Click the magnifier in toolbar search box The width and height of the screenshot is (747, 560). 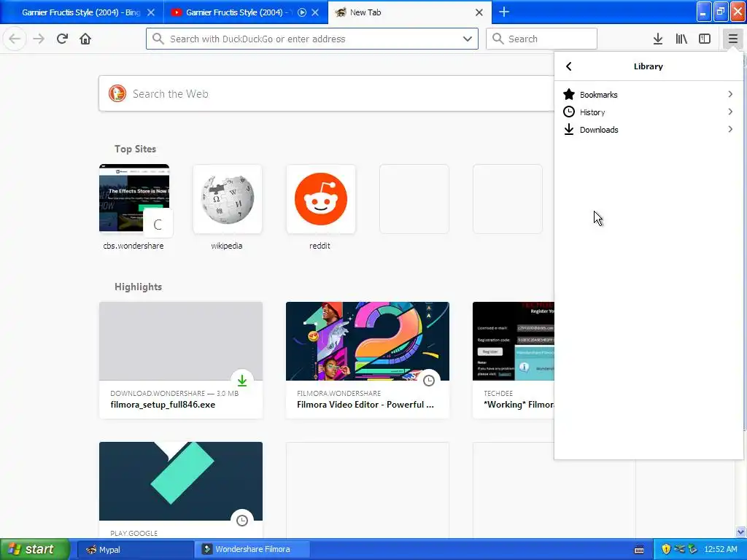coord(498,39)
